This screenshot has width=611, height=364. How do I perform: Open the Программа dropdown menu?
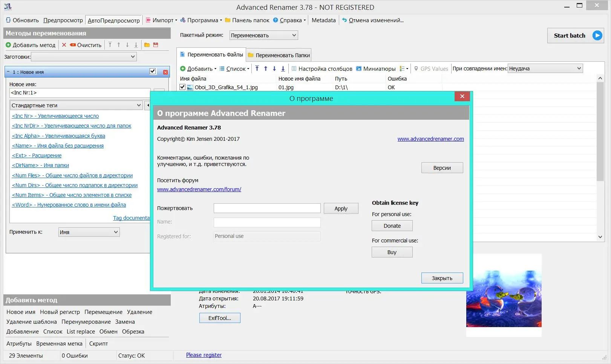201,20
